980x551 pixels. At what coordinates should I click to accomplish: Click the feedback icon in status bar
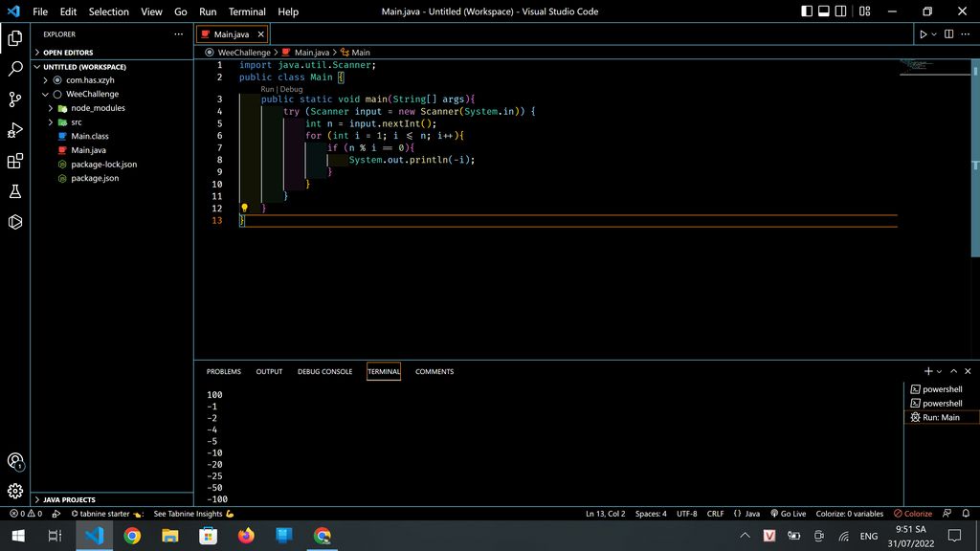point(947,514)
